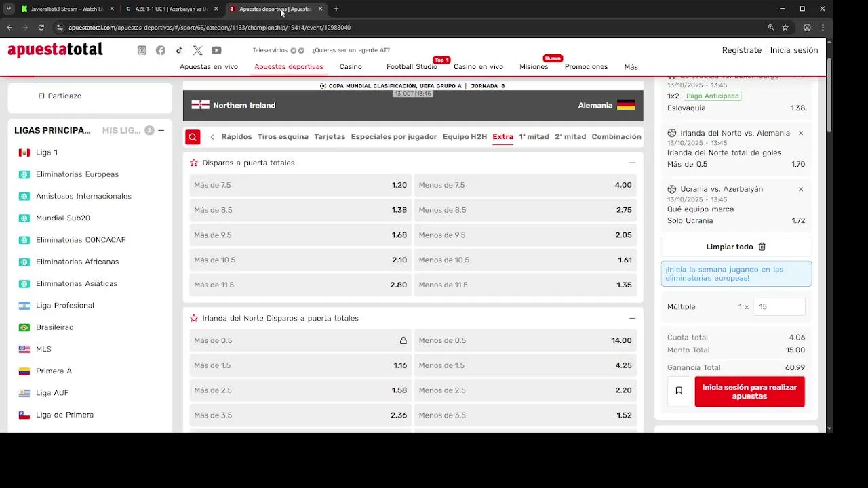Screen dimensions: 868x488
Task: Click the Chile flag for Liga de Primera
Action: pos(24,415)
